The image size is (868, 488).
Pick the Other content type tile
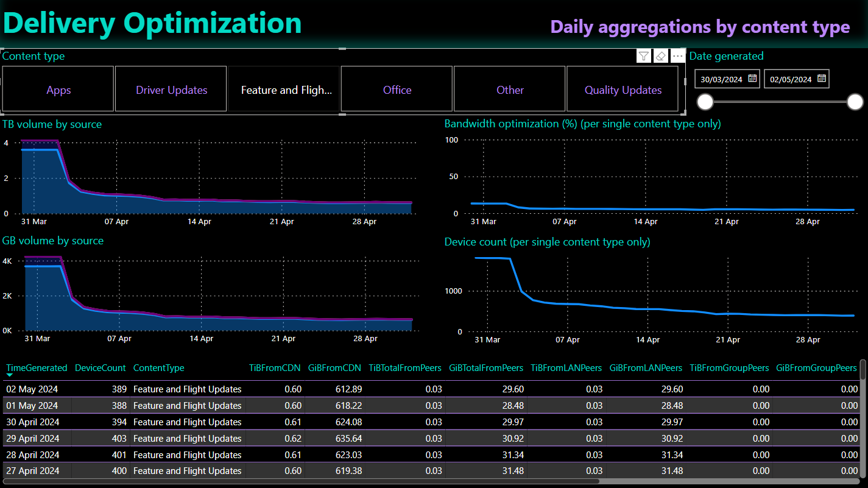510,90
